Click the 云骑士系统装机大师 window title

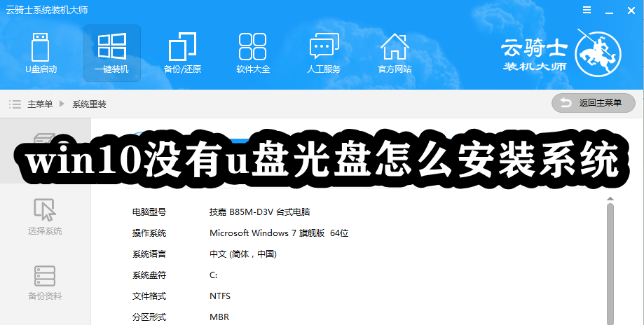47,10
